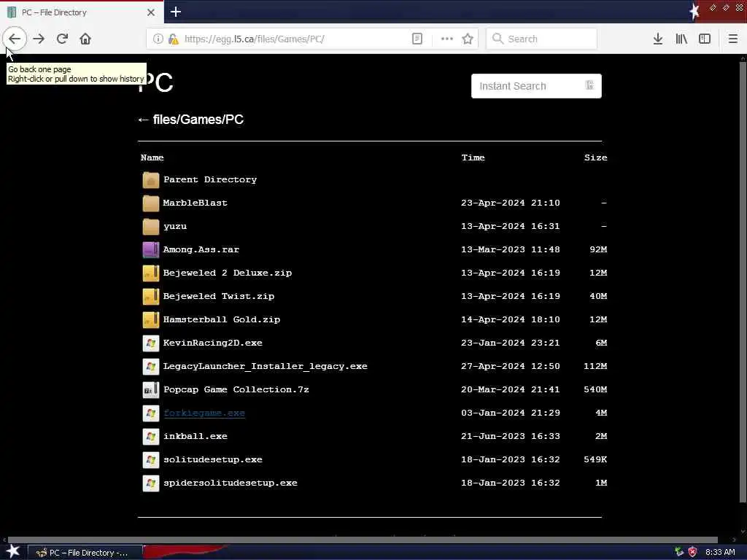Download Popcap Game Collection.7z
The image size is (747, 560).
point(236,389)
